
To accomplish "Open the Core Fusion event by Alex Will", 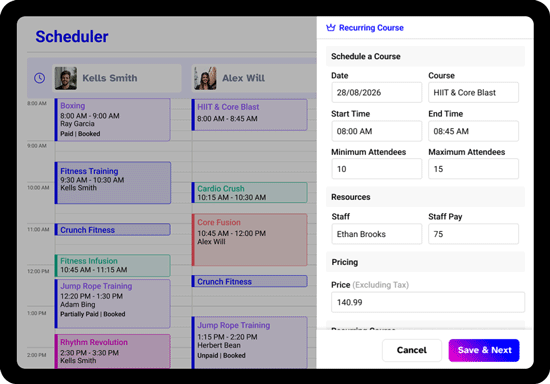I will point(249,240).
